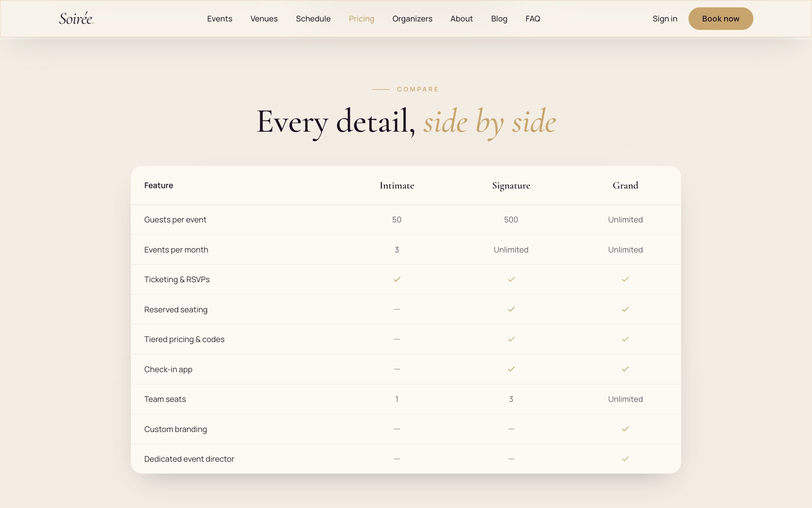Screen dimensions: 812x508
Task: Click the Check-in app dash under Intimate
Action: 397,369
